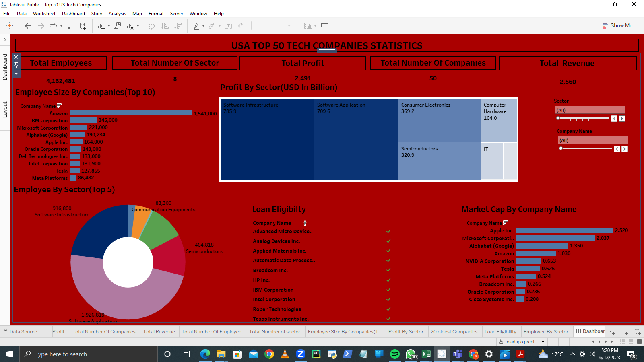Screen dimensions: 644x362
Task: Click the Amazon employee bar 1,541,000
Action: point(131,113)
